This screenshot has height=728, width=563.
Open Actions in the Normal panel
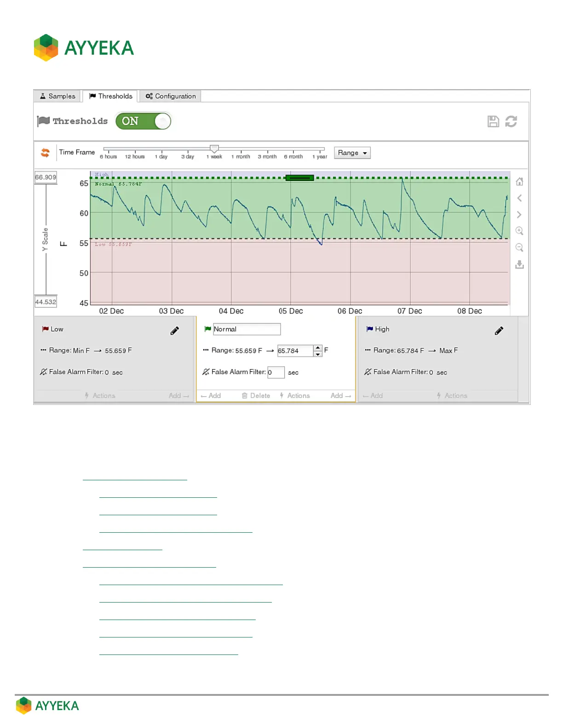[294, 396]
